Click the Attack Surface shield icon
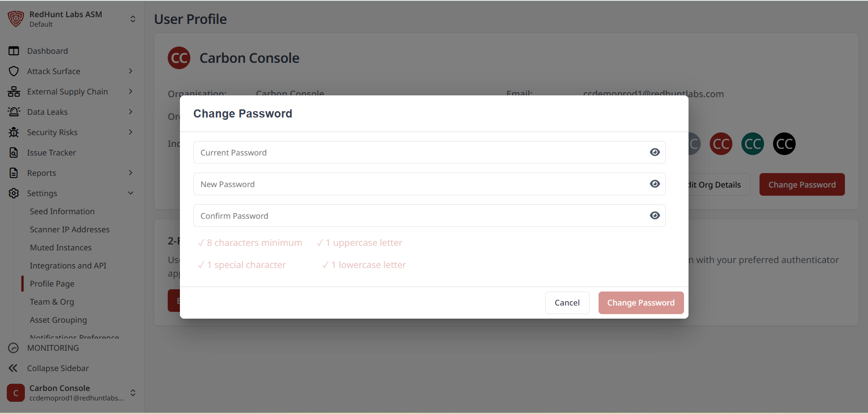The image size is (868, 414). pos(14,71)
